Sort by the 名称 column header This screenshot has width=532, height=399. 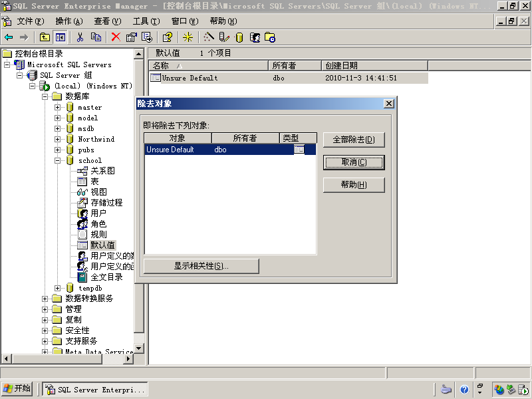[208, 65]
